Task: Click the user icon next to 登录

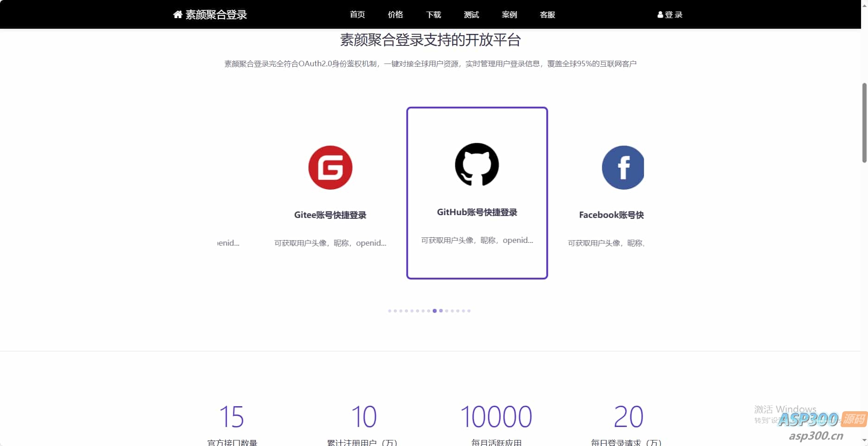Action: tap(660, 14)
